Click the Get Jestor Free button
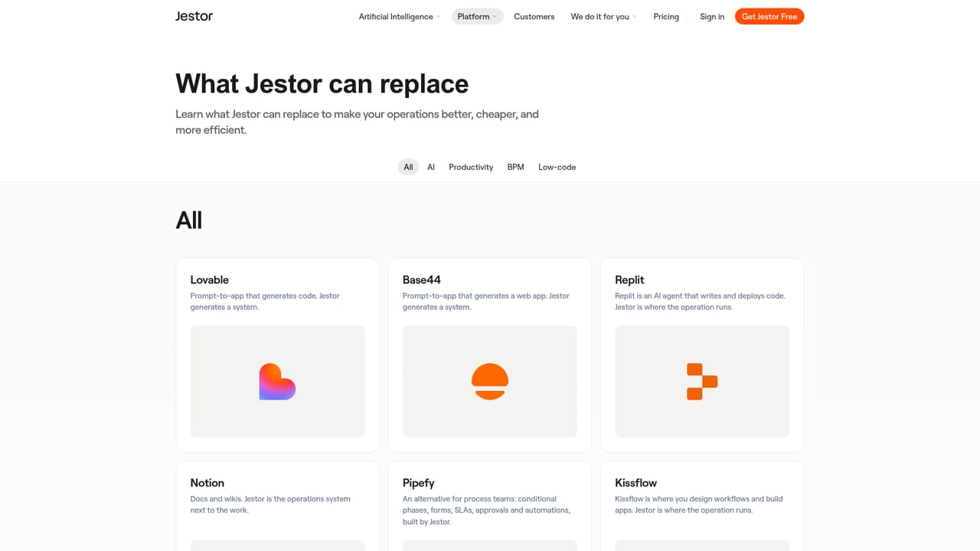 coord(769,17)
